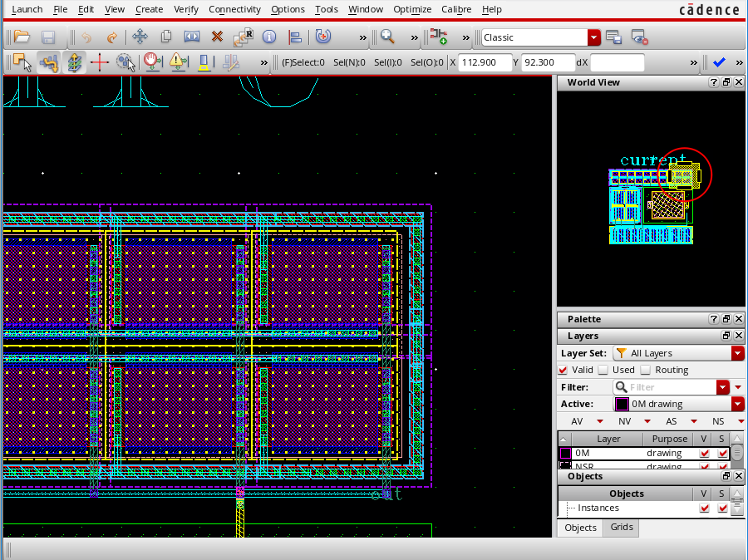
Task: Click the AV all-visible button
Action: pyautogui.click(x=577, y=421)
